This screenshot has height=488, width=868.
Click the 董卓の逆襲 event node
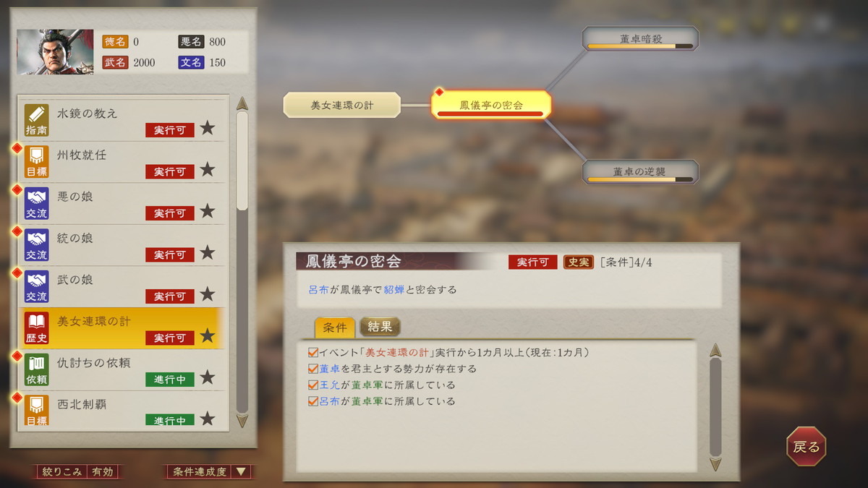click(x=640, y=172)
